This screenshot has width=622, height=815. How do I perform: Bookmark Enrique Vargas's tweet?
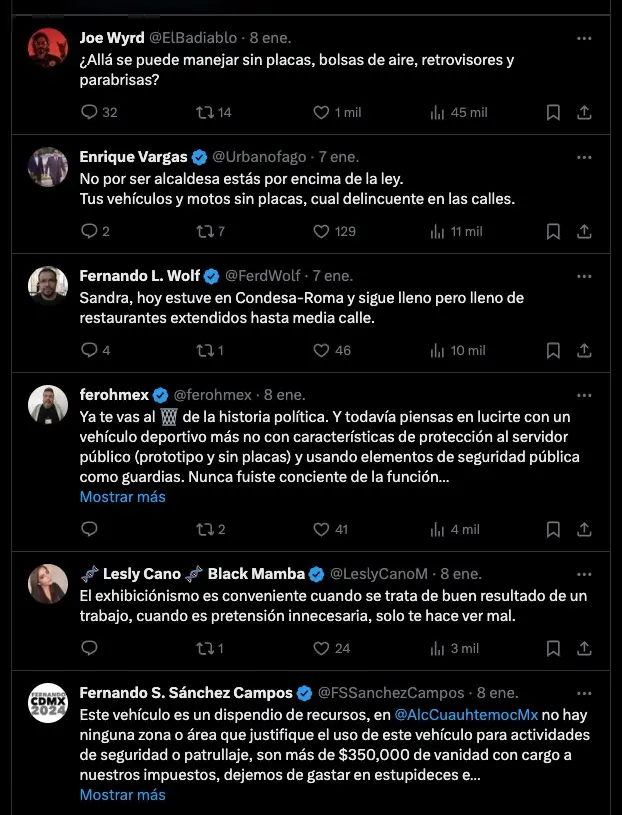click(553, 232)
